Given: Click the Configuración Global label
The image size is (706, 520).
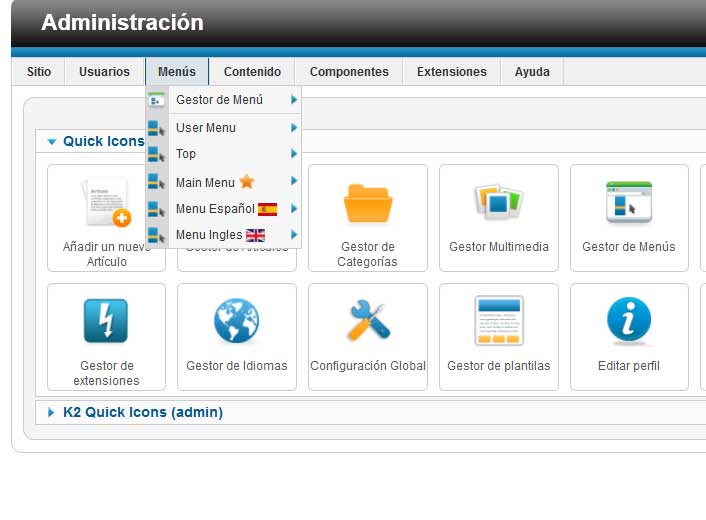Looking at the screenshot, I should 368,366.
